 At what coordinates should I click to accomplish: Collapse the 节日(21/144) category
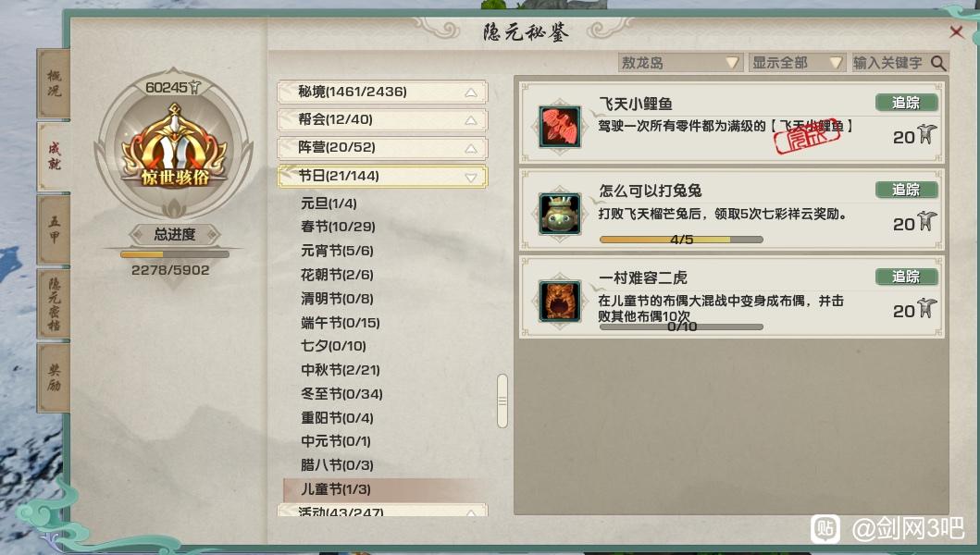382,177
